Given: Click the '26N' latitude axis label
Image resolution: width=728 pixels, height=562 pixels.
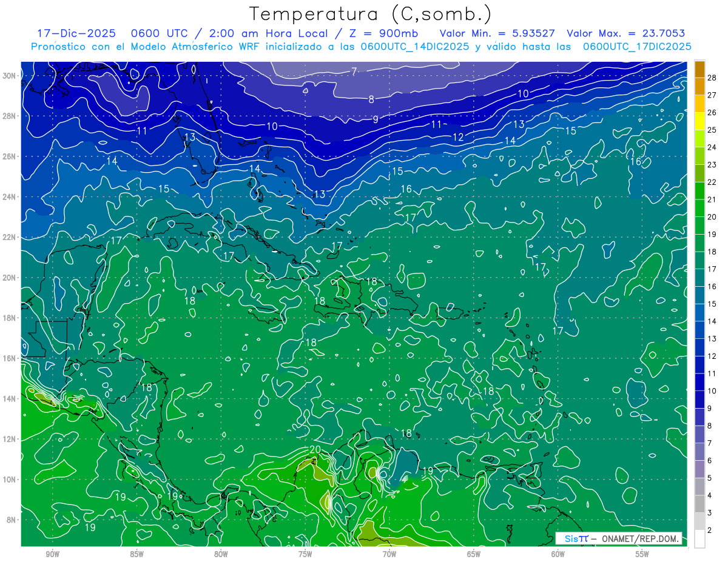Looking at the screenshot, I should 10,156.
